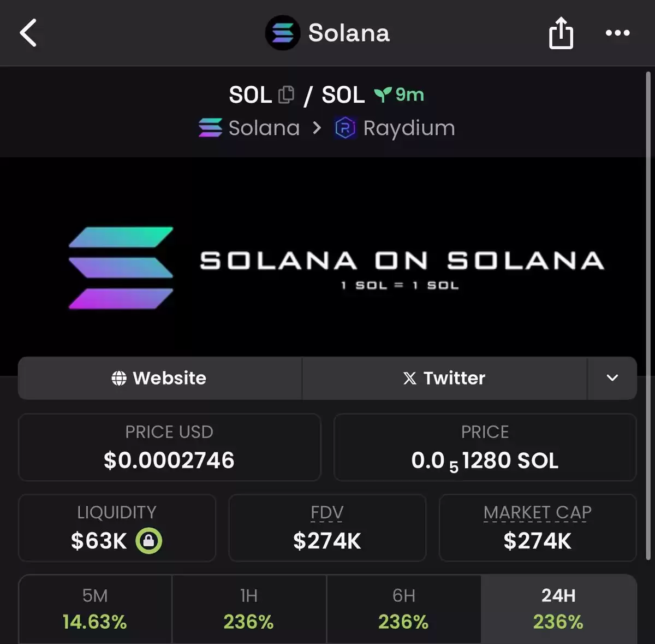Image resolution: width=655 pixels, height=644 pixels.
Task: Select the 1H timeframe tab
Action: click(x=249, y=609)
